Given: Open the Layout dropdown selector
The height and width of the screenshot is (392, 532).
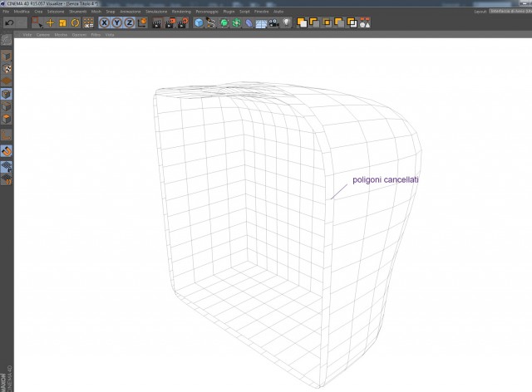Looking at the screenshot, I should (x=510, y=11).
